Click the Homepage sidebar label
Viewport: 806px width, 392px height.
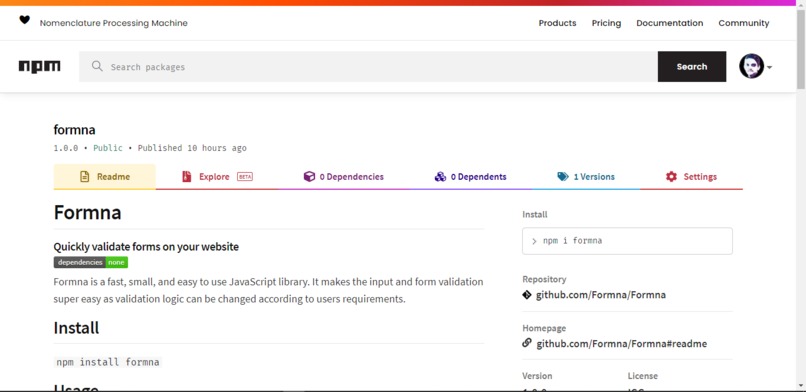coord(544,328)
